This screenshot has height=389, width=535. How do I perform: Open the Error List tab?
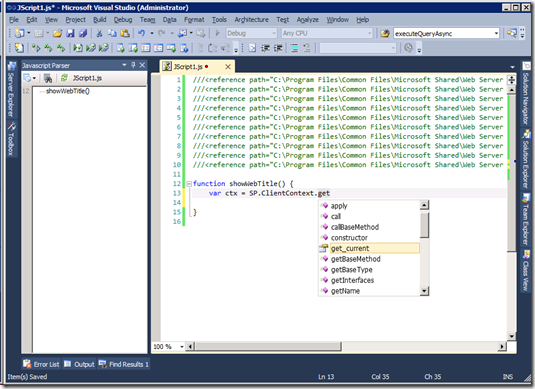pyautogui.click(x=41, y=364)
